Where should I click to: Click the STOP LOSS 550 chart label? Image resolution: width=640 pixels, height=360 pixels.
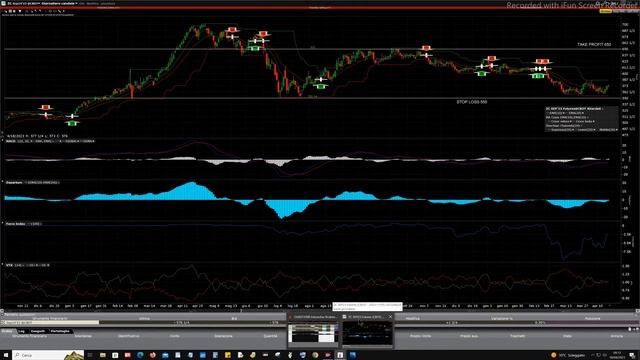pos(471,102)
